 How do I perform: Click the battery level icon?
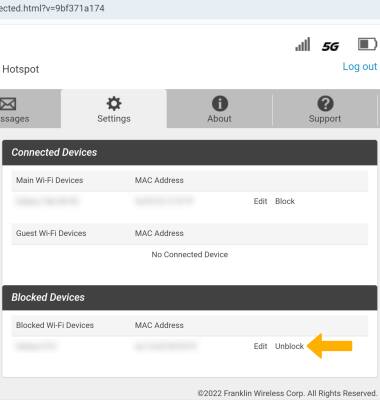pyautogui.click(x=367, y=44)
